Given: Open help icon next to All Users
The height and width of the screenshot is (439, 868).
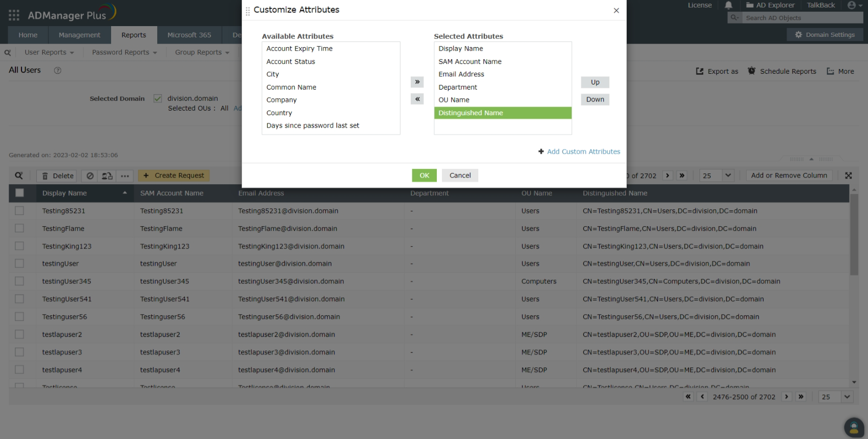Looking at the screenshot, I should click(57, 71).
